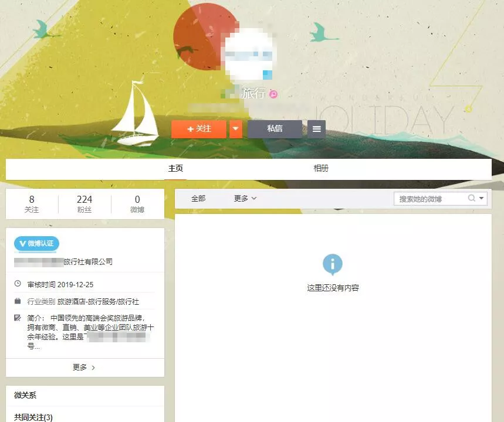Click the clock icon beside 审核时间
504x422 pixels.
(x=18, y=283)
